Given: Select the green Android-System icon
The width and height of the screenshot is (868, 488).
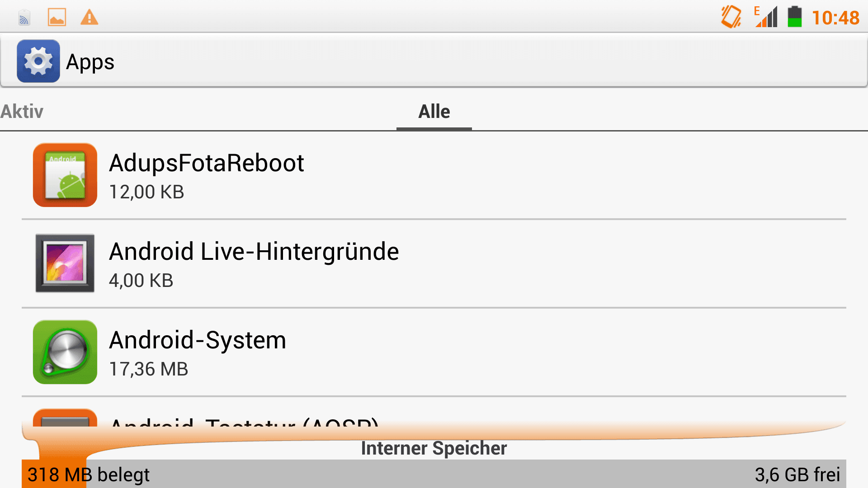Looking at the screenshot, I should tap(65, 352).
